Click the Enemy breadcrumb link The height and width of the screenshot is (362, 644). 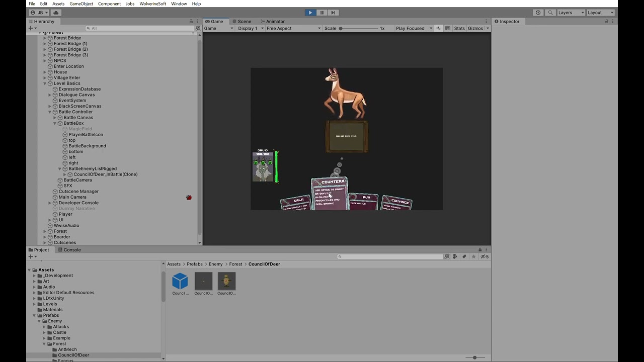point(215,264)
